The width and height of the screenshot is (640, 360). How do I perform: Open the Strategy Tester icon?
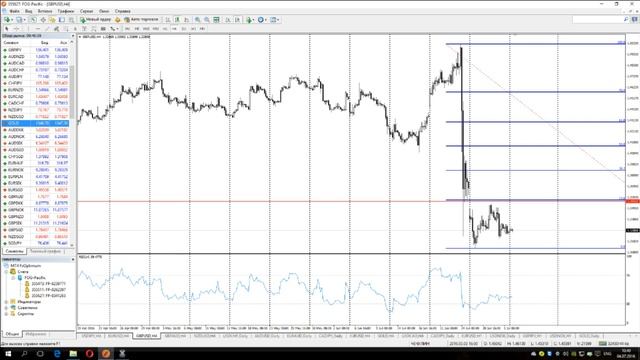71,20
